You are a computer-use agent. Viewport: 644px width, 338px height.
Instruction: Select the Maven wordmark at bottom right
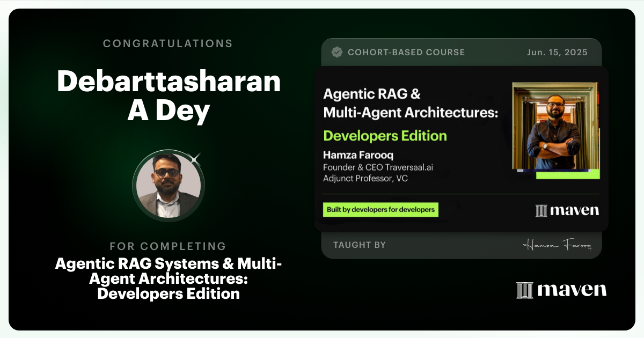[572, 290]
